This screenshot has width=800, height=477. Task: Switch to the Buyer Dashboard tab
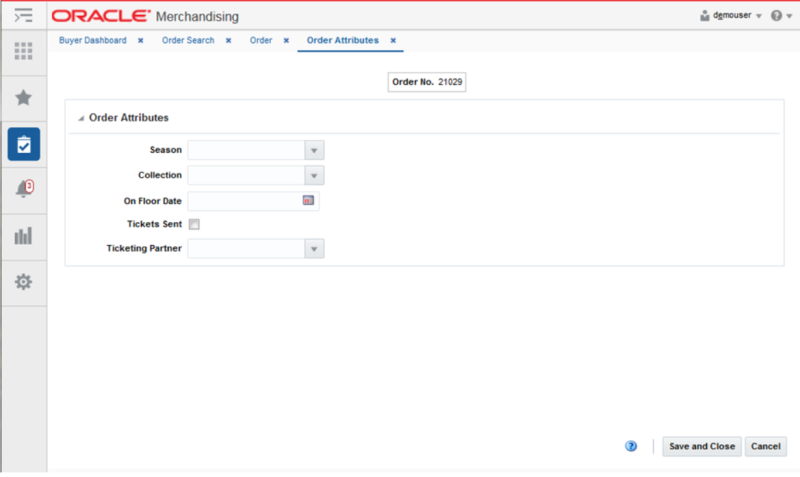(93, 40)
